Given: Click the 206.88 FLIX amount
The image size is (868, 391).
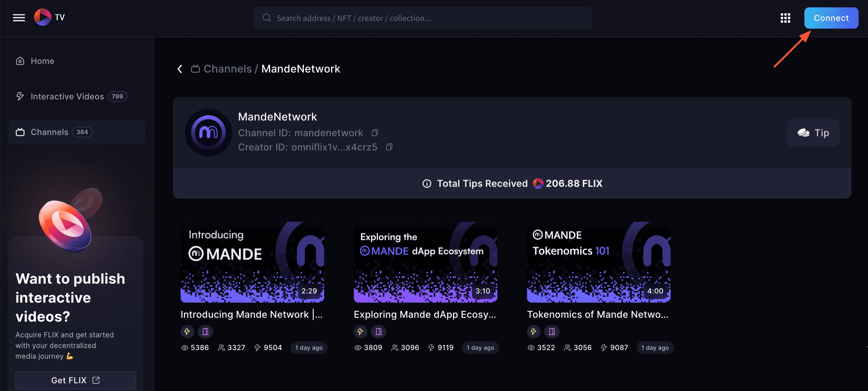Looking at the screenshot, I should click(574, 183).
